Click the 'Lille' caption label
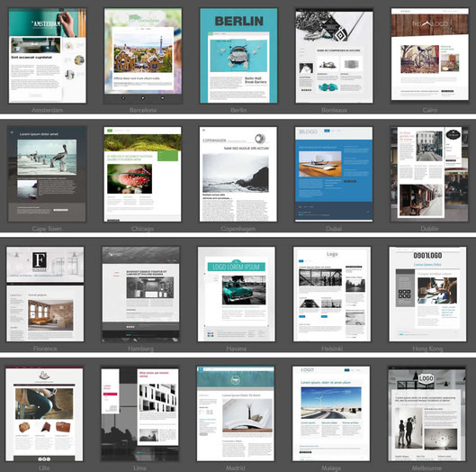This screenshot has height=472, width=476. (x=44, y=468)
